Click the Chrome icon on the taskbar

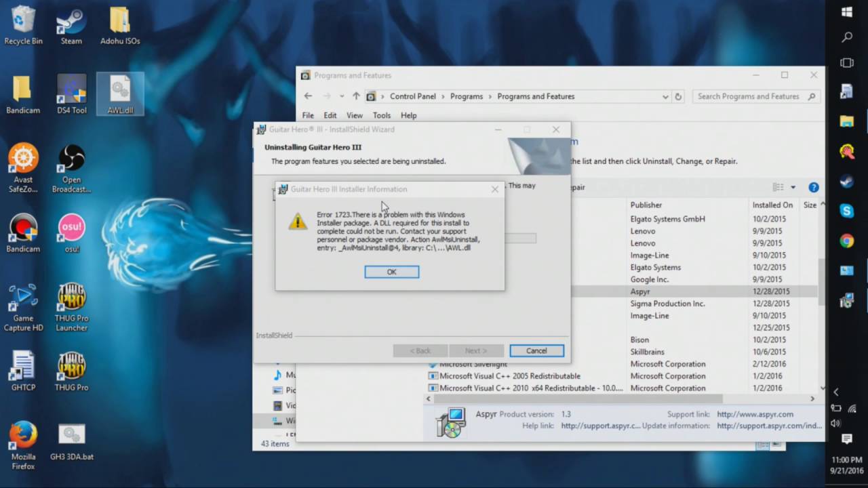point(847,241)
